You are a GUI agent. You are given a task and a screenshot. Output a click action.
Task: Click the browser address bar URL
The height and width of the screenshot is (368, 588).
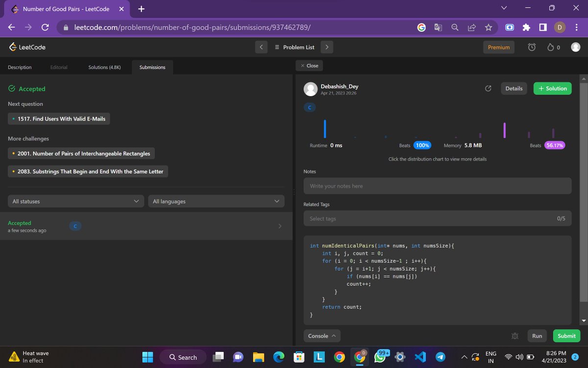click(193, 27)
